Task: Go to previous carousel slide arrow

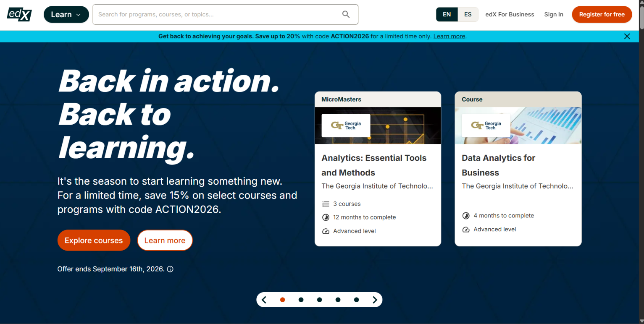Action: (264, 300)
